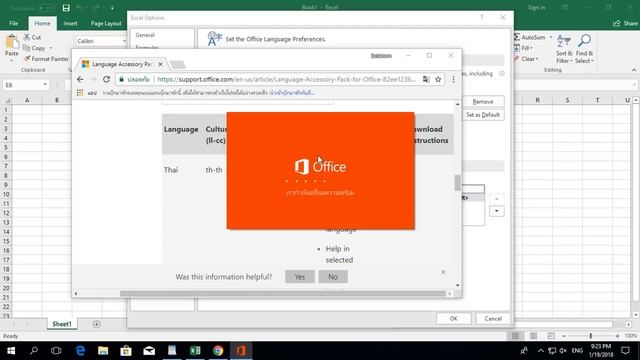Image resolution: width=640 pixels, height=360 pixels.
Task: Switch to Page Break Preview view icon
Action: (x=551, y=336)
